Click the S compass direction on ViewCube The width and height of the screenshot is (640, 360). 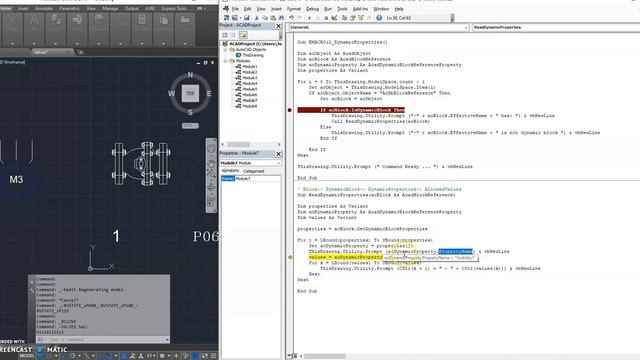click(x=190, y=112)
